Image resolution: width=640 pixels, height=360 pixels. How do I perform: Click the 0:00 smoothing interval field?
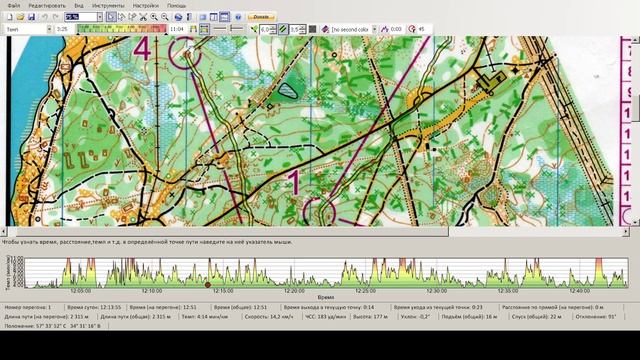[396, 29]
